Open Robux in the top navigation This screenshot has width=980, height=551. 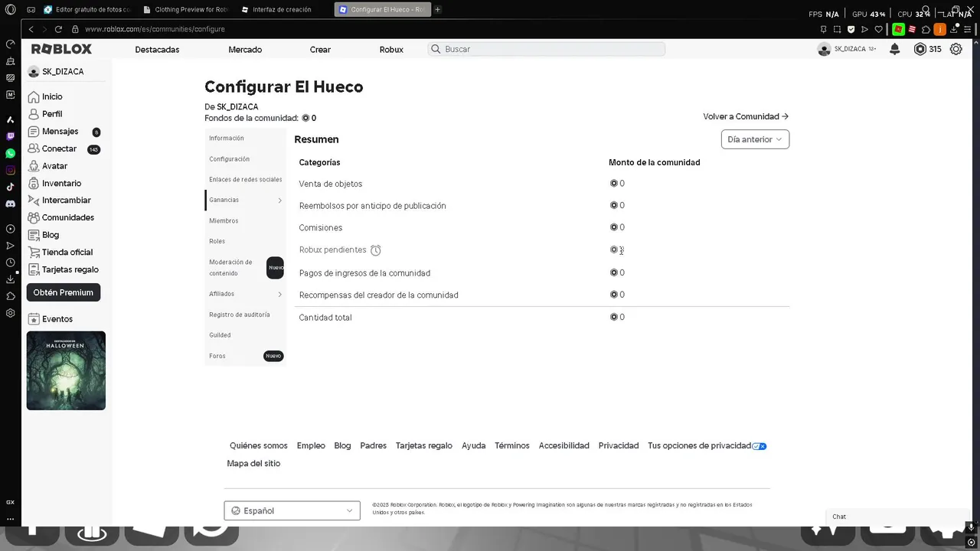[x=391, y=50]
